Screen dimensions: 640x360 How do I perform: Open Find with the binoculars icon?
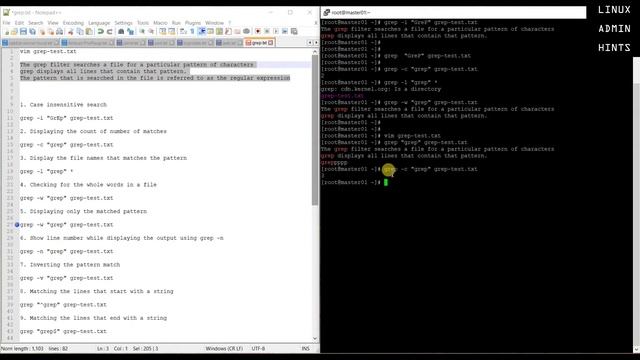point(121,31)
